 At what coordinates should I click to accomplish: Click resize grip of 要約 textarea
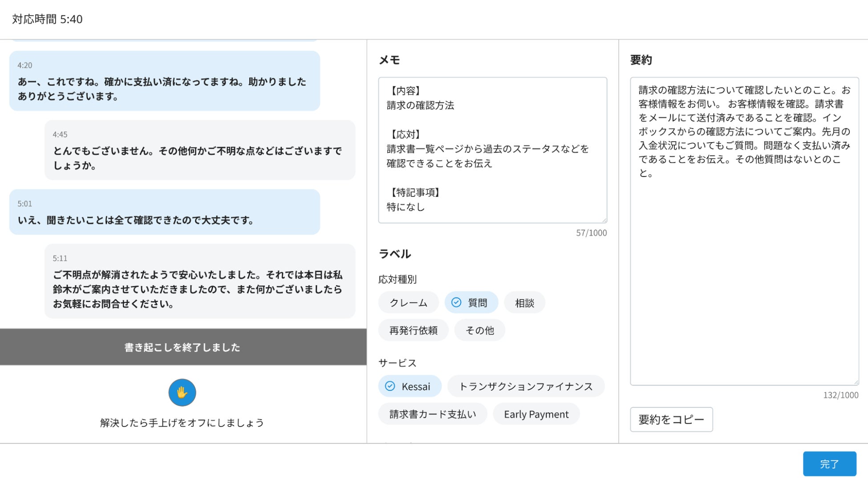(x=856, y=382)
